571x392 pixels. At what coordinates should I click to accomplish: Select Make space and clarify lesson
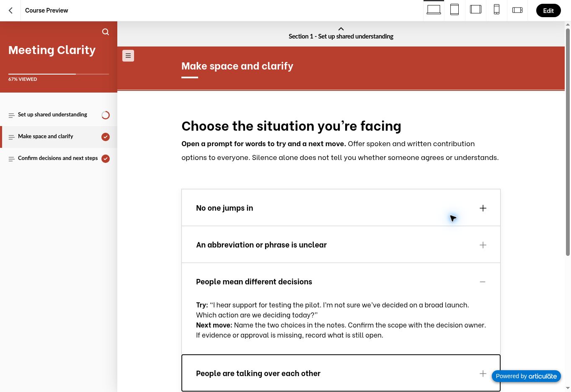coord(59,137)
